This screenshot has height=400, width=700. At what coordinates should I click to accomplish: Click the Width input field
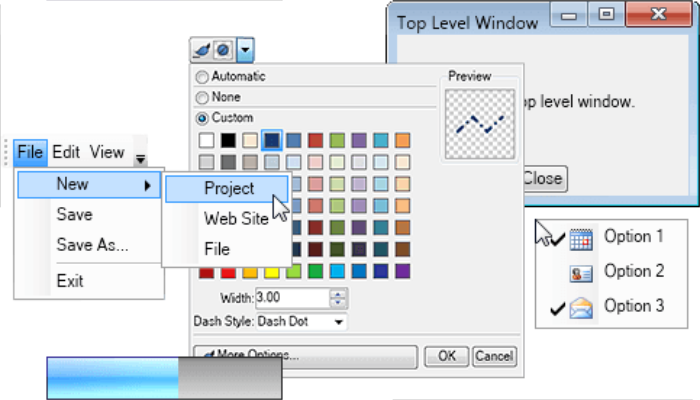[x=292, y=298]
